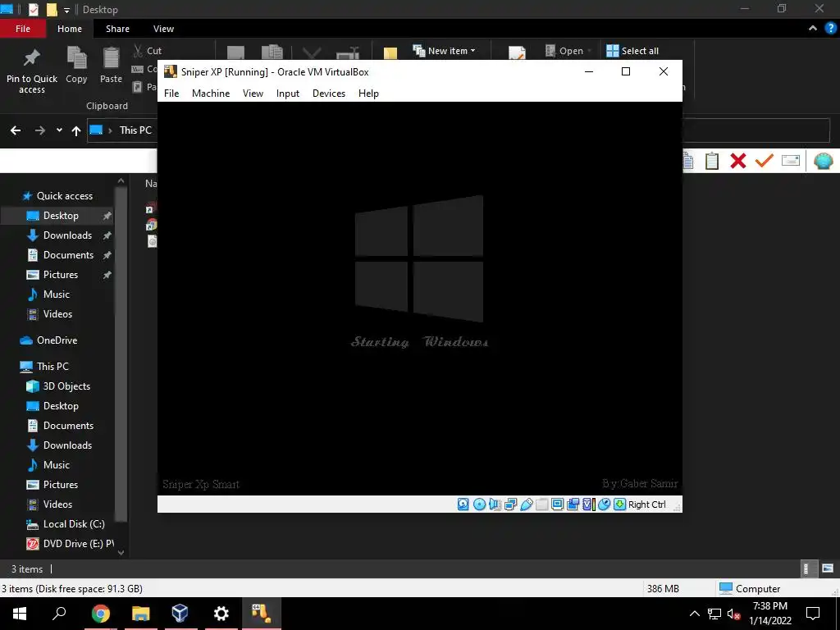Open the display indicator in VirtualBox status bar

point(557,504)
